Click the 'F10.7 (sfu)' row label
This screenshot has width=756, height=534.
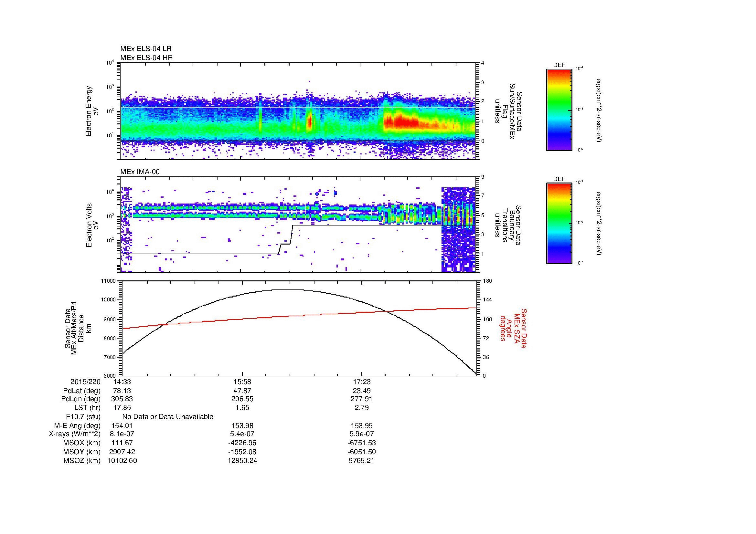(83, 417)
